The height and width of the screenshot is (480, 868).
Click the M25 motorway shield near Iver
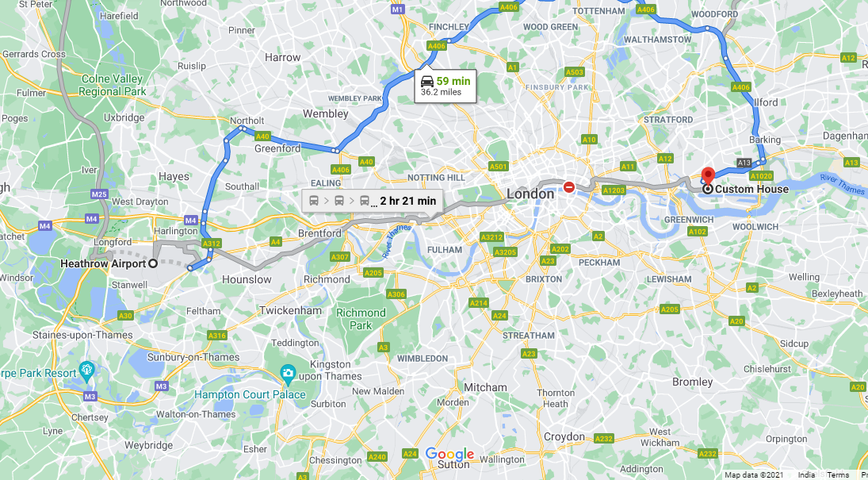pos(99,194)
